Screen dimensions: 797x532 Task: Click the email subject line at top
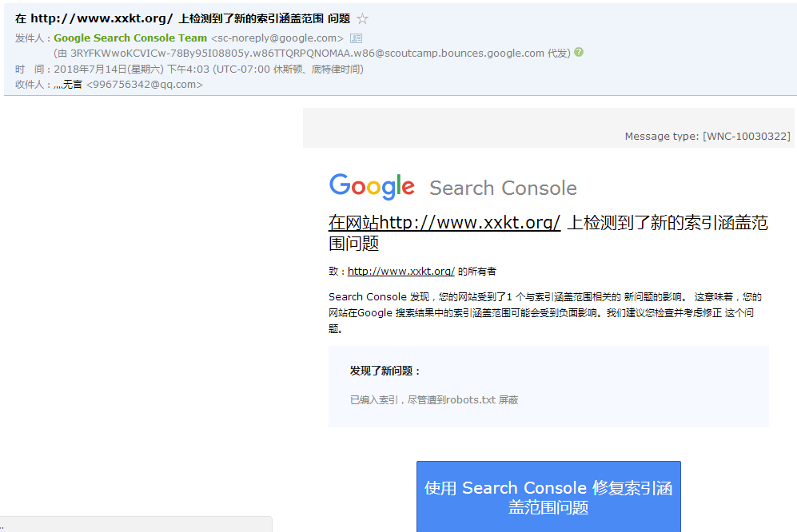click(x=182, y=19)
